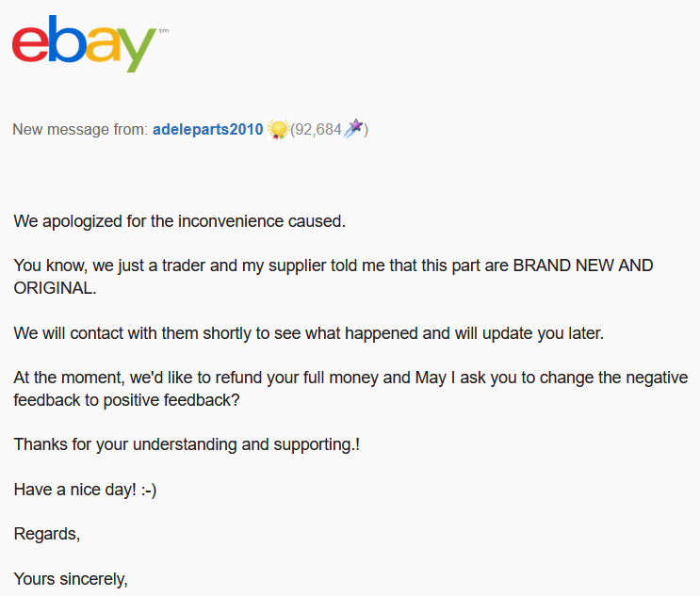Click the 'Thanks for your understanding and supporting' line
700x596 pixels.
[187, 444]
